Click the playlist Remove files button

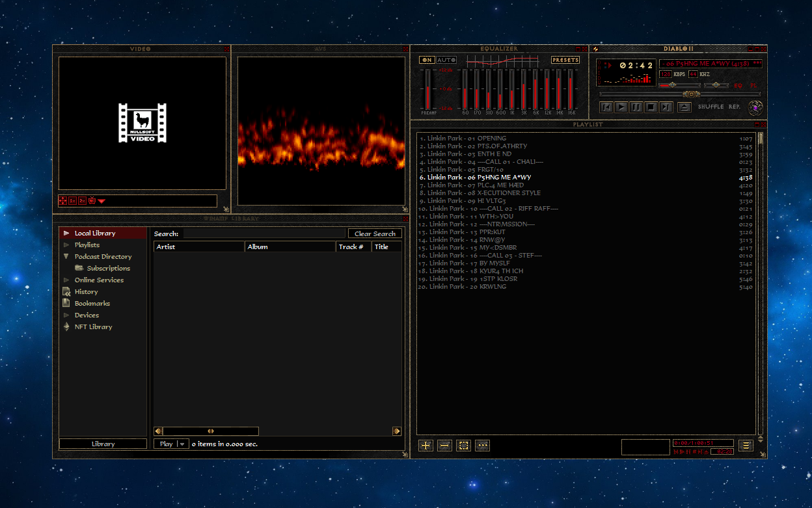[x=445, y=446]
